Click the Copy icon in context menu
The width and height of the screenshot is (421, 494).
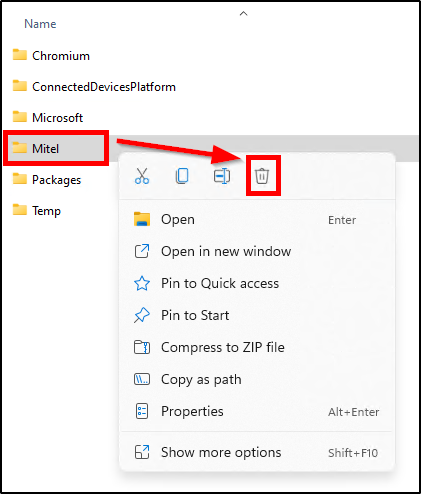(x=182, y=176)
